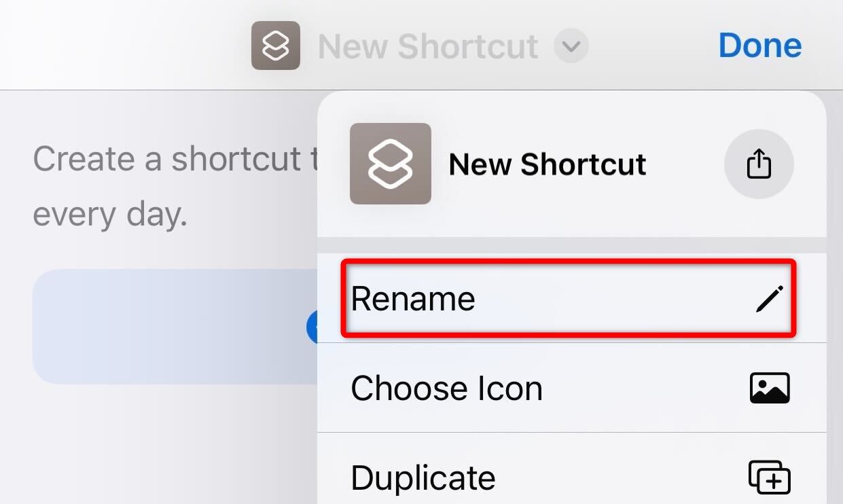Tap the Done button
The height and width of the screenshot is (504, 843).
(x=760, y=46)
